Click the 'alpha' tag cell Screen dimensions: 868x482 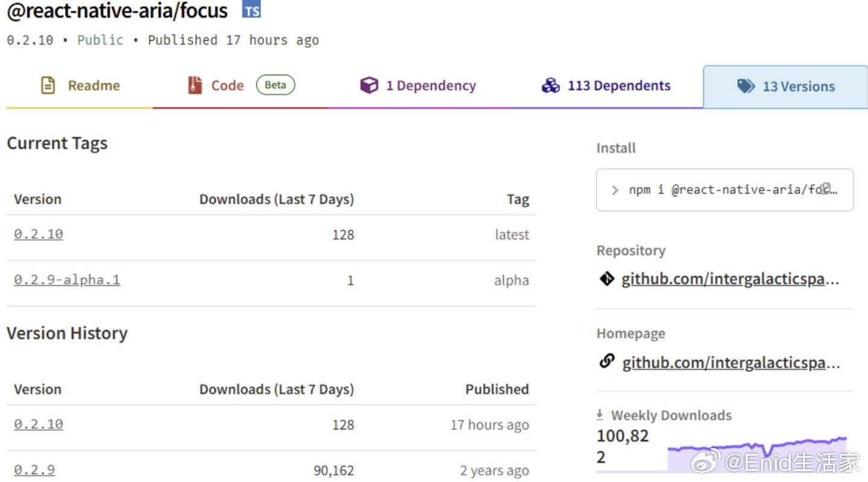click(511, 281)
